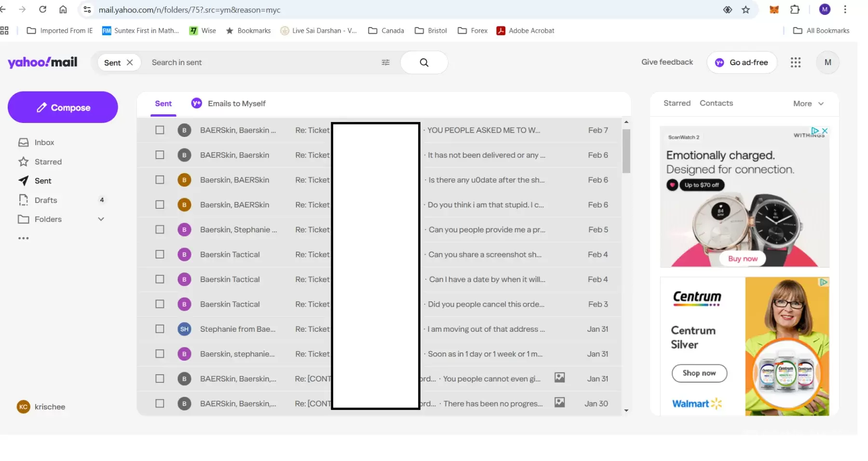Open the Drafts folder
The image size is (868, 461).
(x=46, y=200)
